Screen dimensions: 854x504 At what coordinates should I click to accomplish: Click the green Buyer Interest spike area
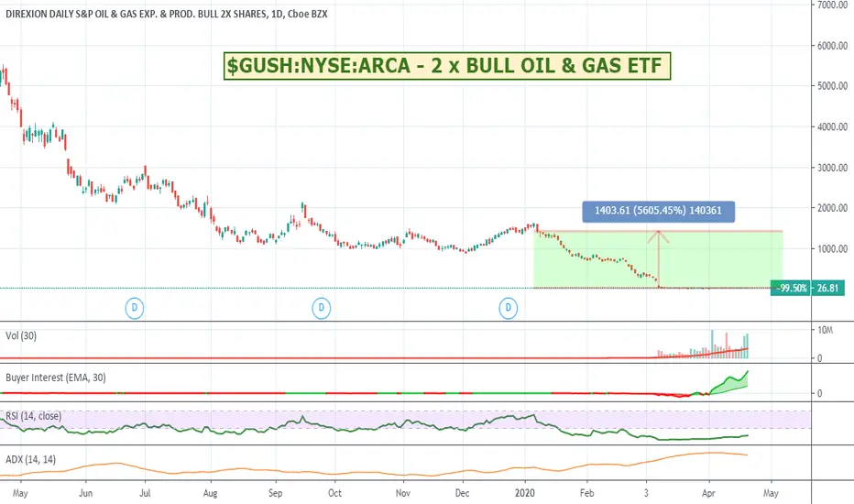tap(728, 383)
